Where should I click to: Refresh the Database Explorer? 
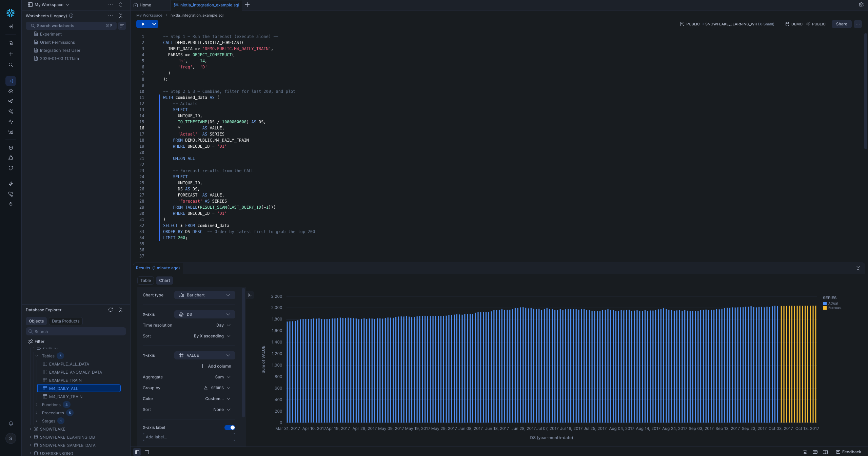click(x=111, y=310)
